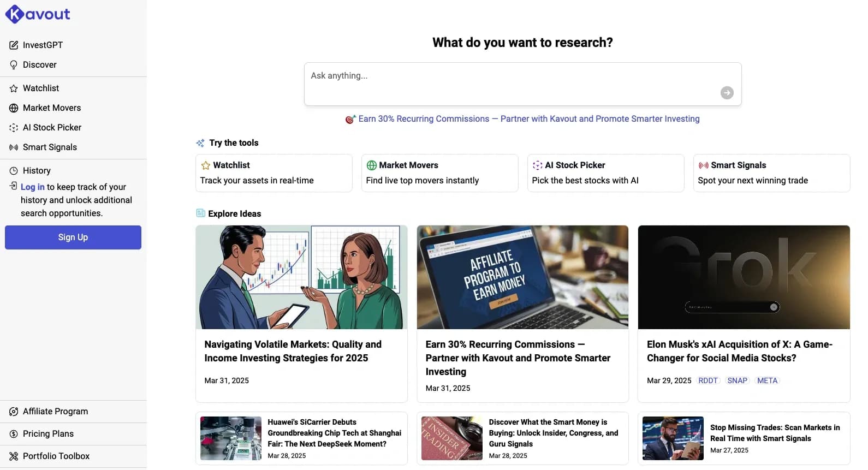868x470 pixels.
Task: Open 'Elon Musk's xAI Acquisition of X' article title
Action: (740, 352)
